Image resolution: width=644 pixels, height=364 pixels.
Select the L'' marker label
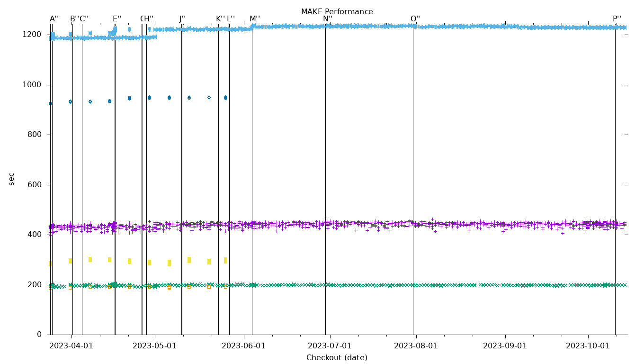[231, 19]
